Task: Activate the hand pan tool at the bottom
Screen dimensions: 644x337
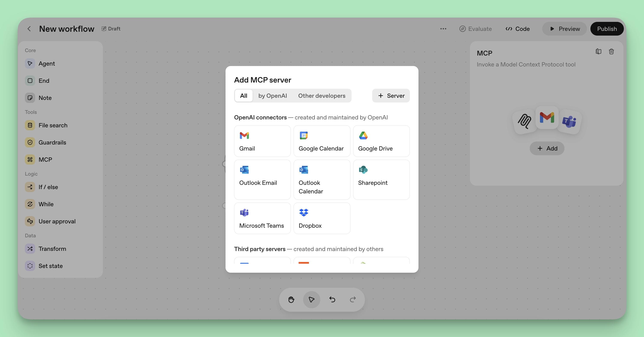Action: coord(291,299)
